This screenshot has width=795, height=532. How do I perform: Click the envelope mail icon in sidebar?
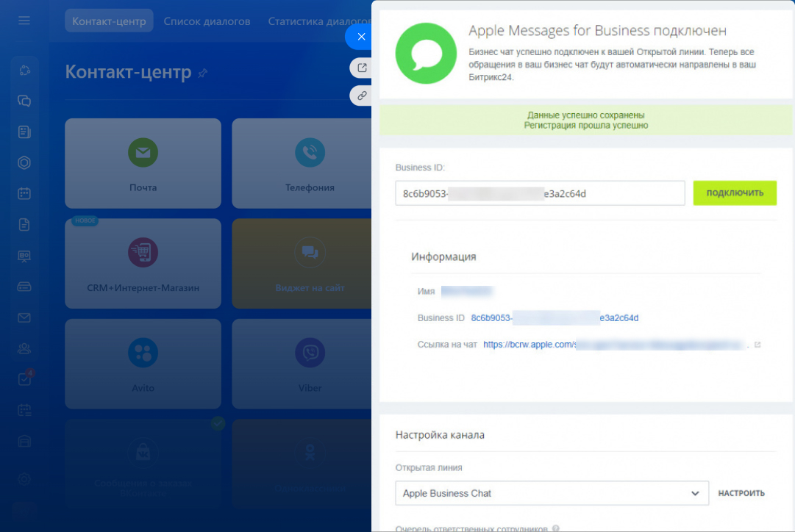coord(24,317)
